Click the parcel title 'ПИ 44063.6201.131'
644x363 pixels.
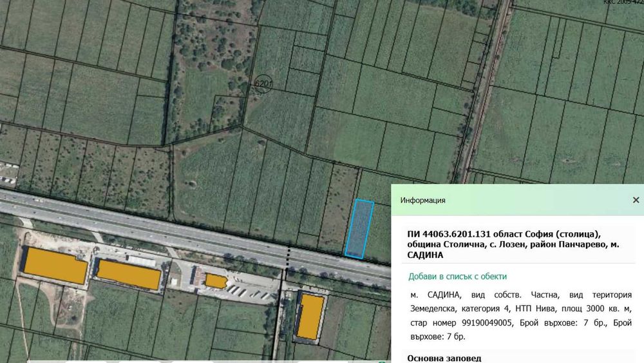point(449,234)
